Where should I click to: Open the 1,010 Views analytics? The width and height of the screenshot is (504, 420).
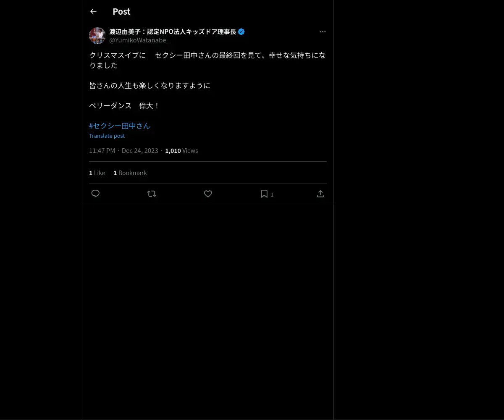[x=181, y=150]
